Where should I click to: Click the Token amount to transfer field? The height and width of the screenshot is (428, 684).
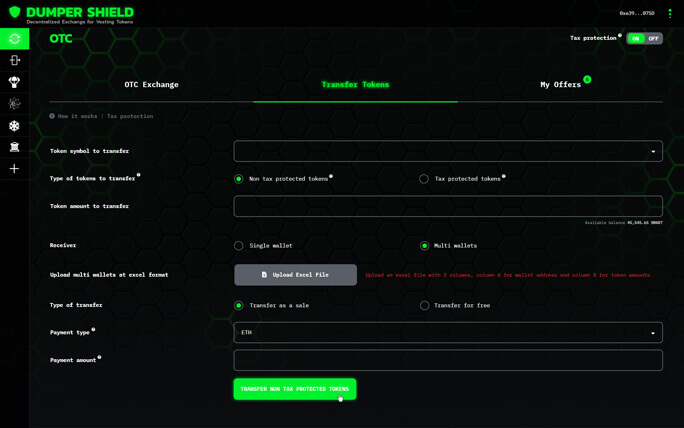click(x=448, y=206)
